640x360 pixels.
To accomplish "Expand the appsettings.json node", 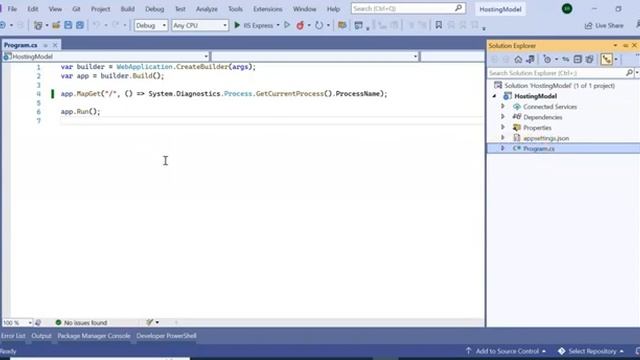I will [503, 138].
